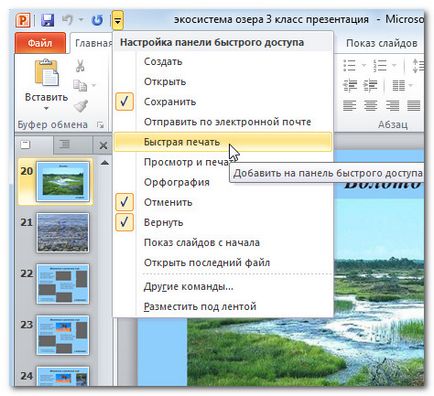Align text right in the Абзац group
This screenshot has height=396, width=434.
(x=392, y=106)
